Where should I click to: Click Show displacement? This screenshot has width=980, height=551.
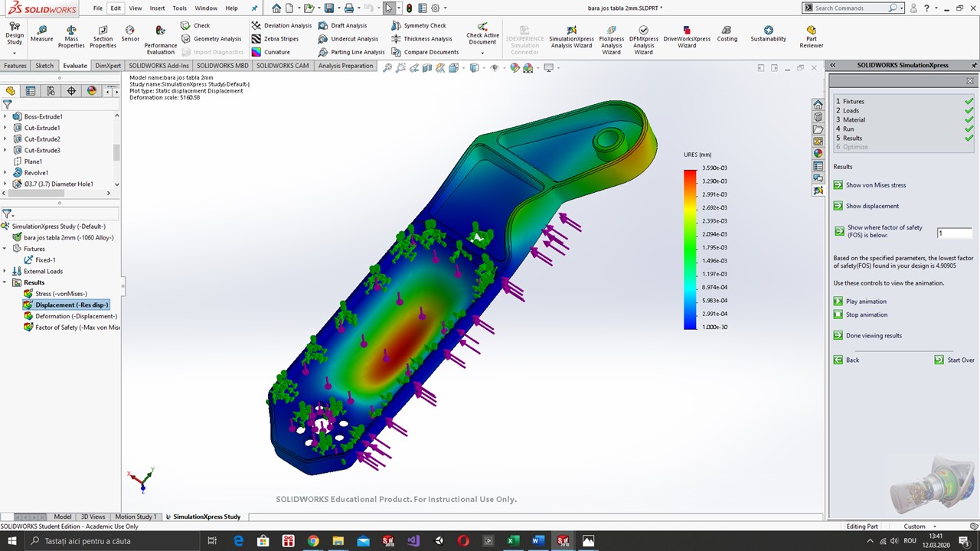pyautogui.click(x=867, y=206)
